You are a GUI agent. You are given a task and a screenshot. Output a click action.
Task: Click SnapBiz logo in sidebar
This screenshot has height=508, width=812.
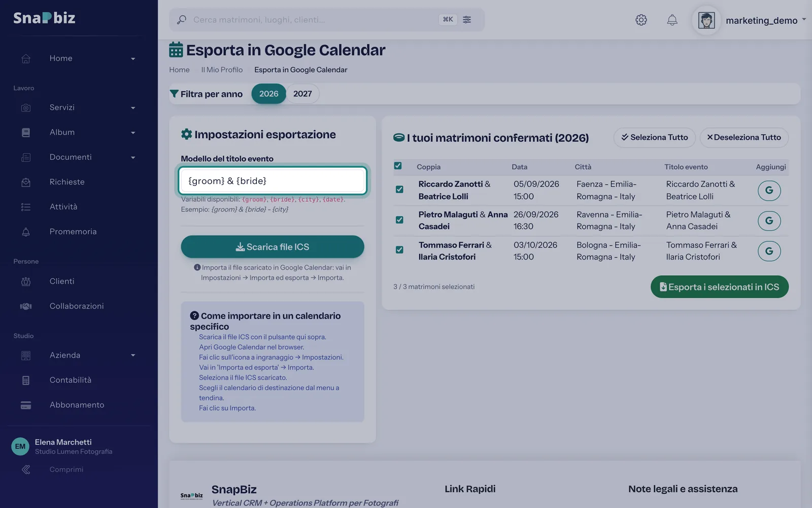(x=44, y=18)
